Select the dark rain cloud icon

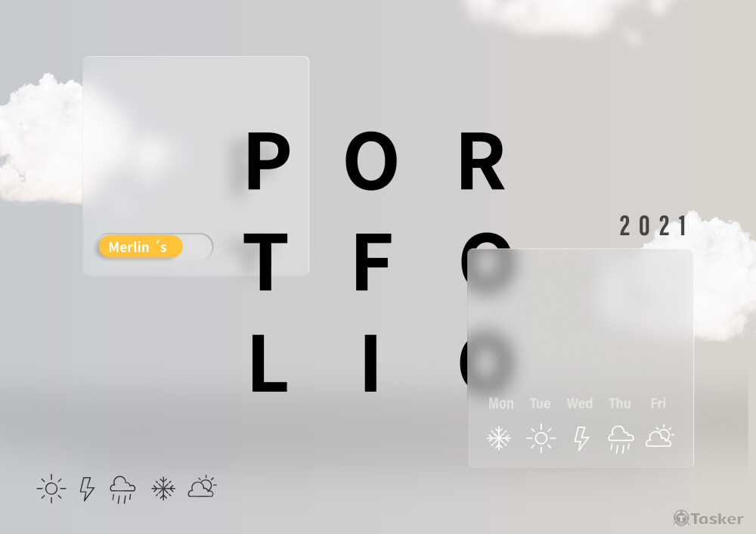tap(122, 489)
